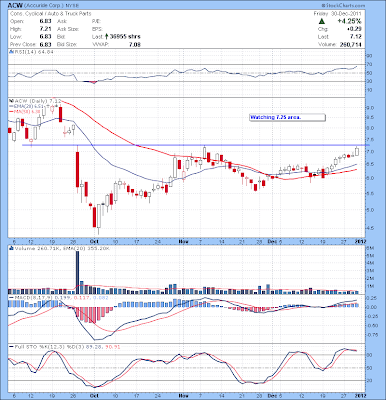Click the RSI(14) legend icon
This screenshot has width=386, height=400.
click(x=11, y=52)
